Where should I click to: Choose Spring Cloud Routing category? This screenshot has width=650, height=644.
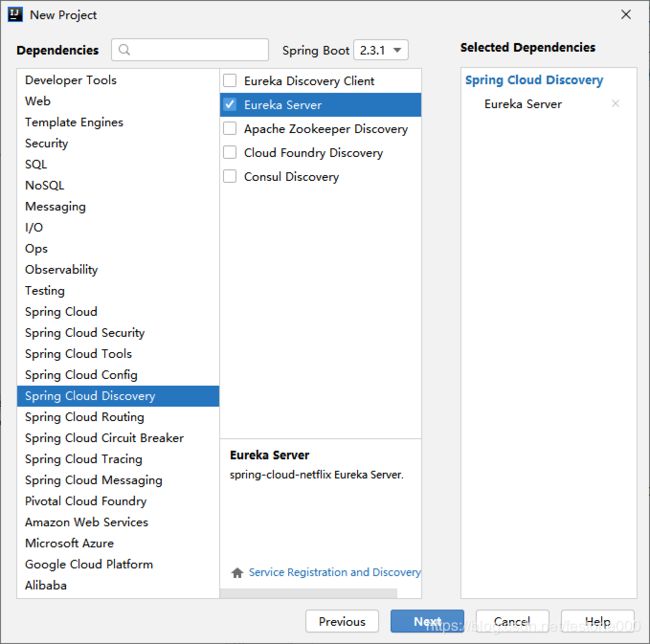point(118,417)
